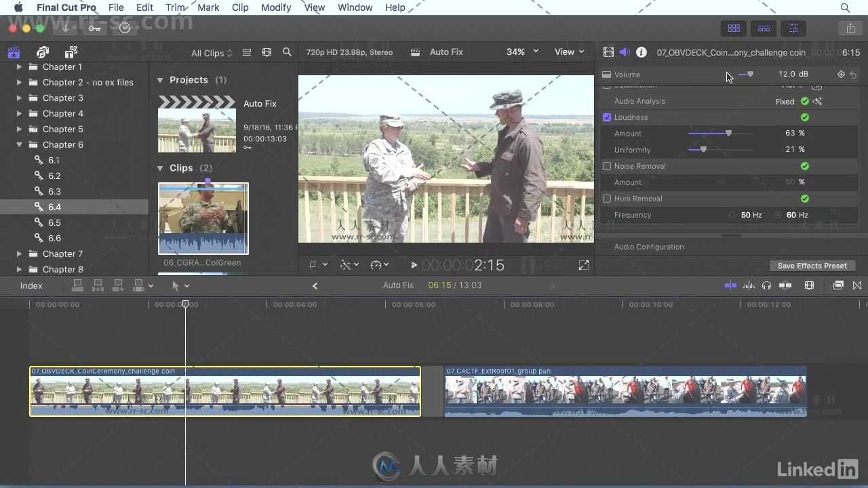This screenshot has height=488, width=868.
Task: Go back in timeline history arrow
Action: click(315, 285)
